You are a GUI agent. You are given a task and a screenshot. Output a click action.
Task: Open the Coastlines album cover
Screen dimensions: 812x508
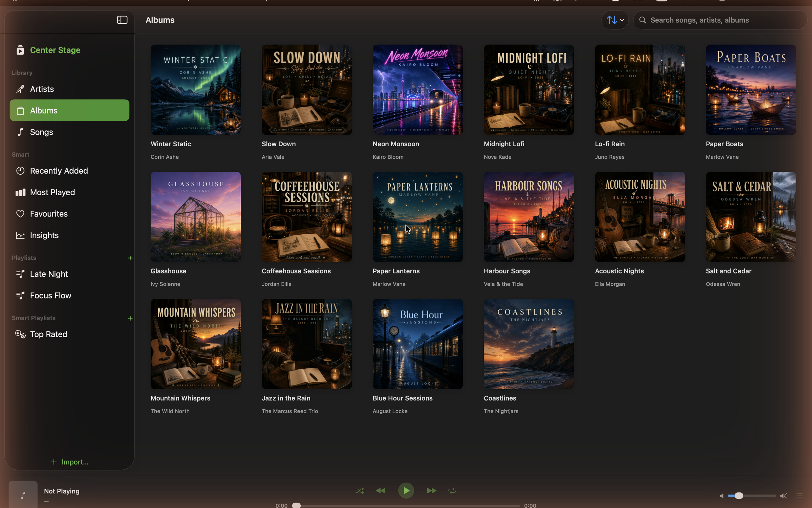(x=529, y=344)
